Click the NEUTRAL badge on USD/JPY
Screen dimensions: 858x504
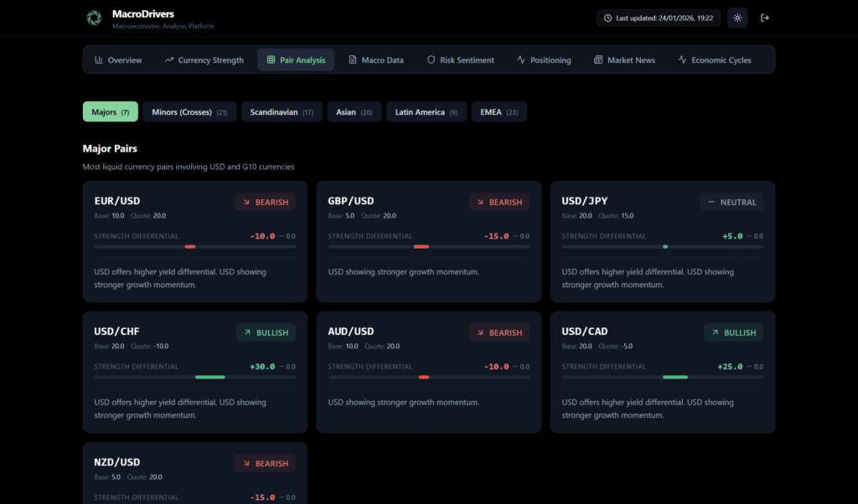coord(731,202)
